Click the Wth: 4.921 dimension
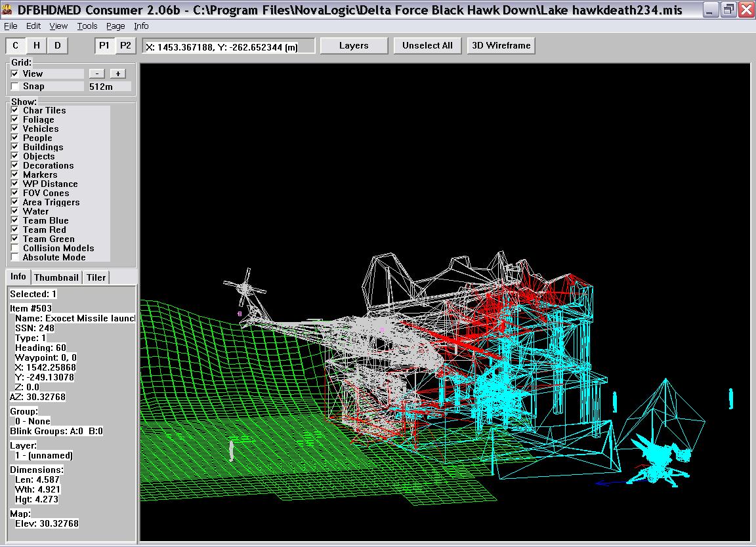 37,489
